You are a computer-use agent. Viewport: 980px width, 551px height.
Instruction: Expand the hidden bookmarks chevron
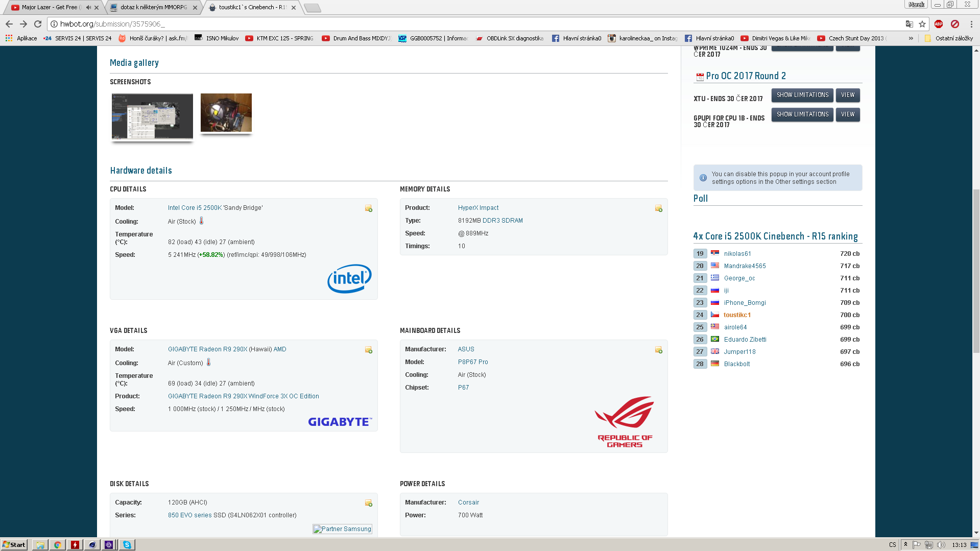pos(911,38)
